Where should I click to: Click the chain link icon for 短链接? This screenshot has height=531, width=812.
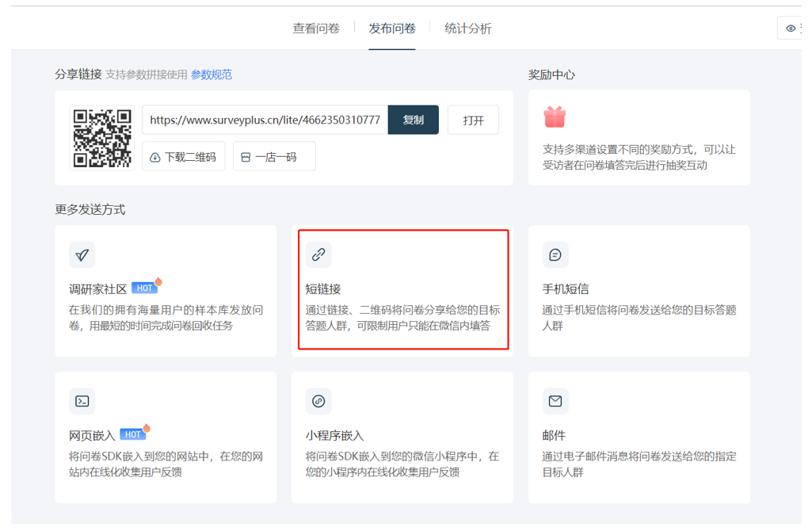point(318,255)
